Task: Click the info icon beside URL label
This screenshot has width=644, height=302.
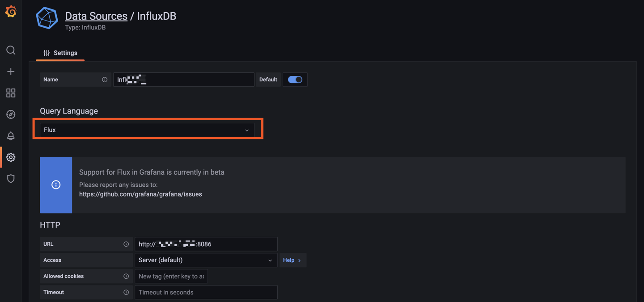Action: 126,244
